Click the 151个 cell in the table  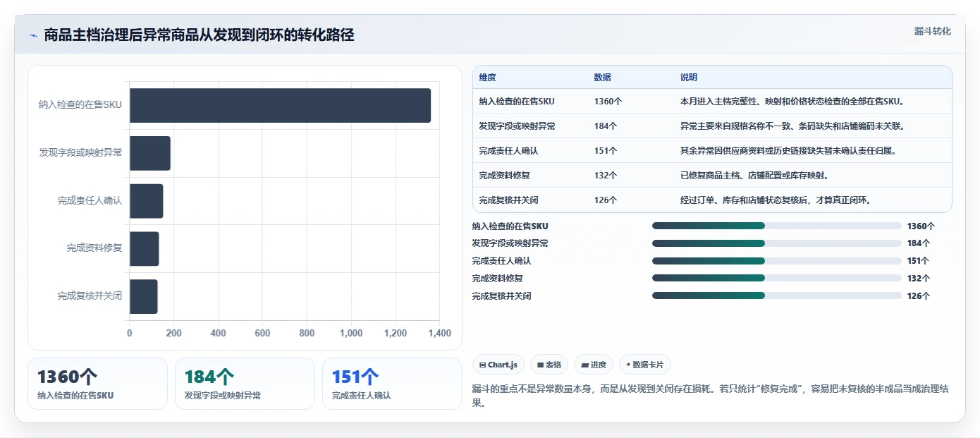point(606,151)
